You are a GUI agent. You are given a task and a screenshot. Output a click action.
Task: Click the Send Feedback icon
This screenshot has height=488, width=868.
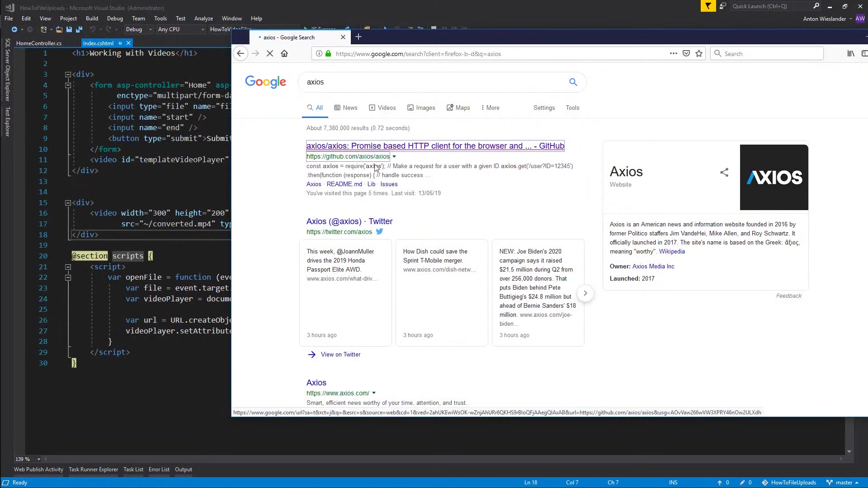pyautogui.click(x=723, y=6)
